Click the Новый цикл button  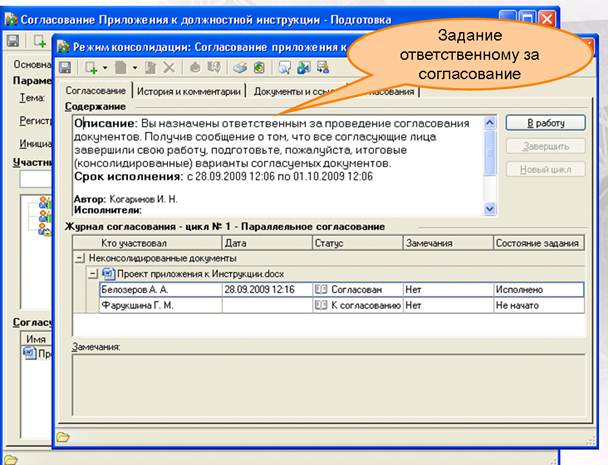(x=546, y=169)
